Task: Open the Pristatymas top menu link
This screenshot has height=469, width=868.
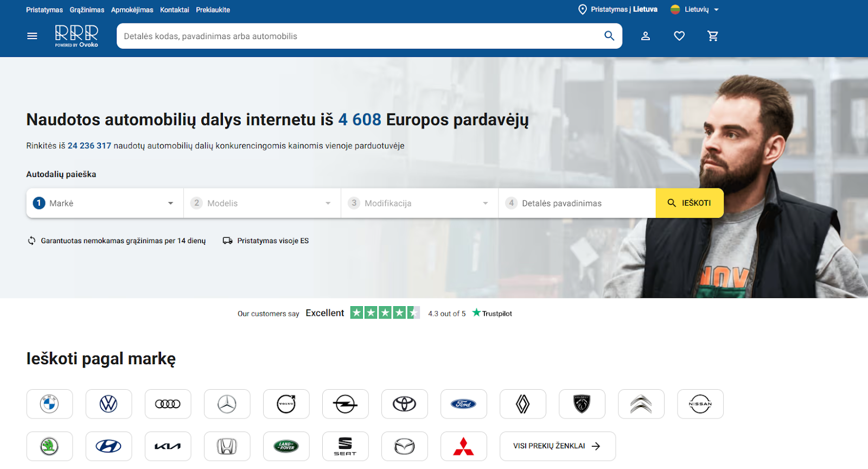Action: [x=44, y=10]
